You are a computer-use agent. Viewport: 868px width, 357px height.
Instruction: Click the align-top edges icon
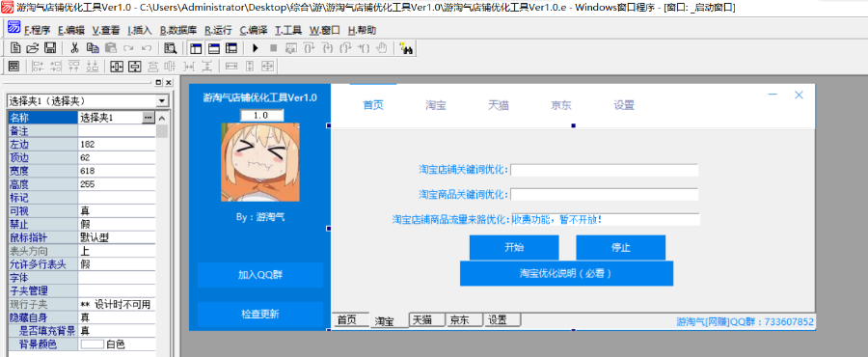click(x=73, y=67)
